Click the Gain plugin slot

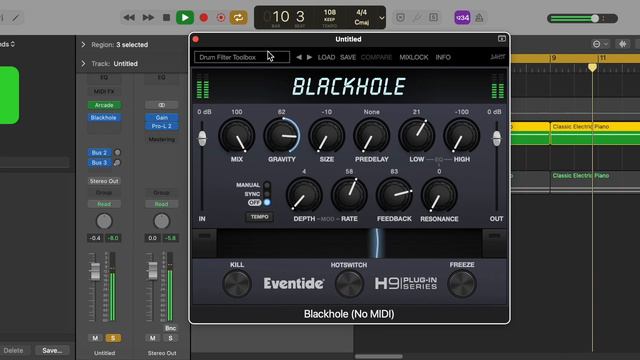click(x=162, y=118)
